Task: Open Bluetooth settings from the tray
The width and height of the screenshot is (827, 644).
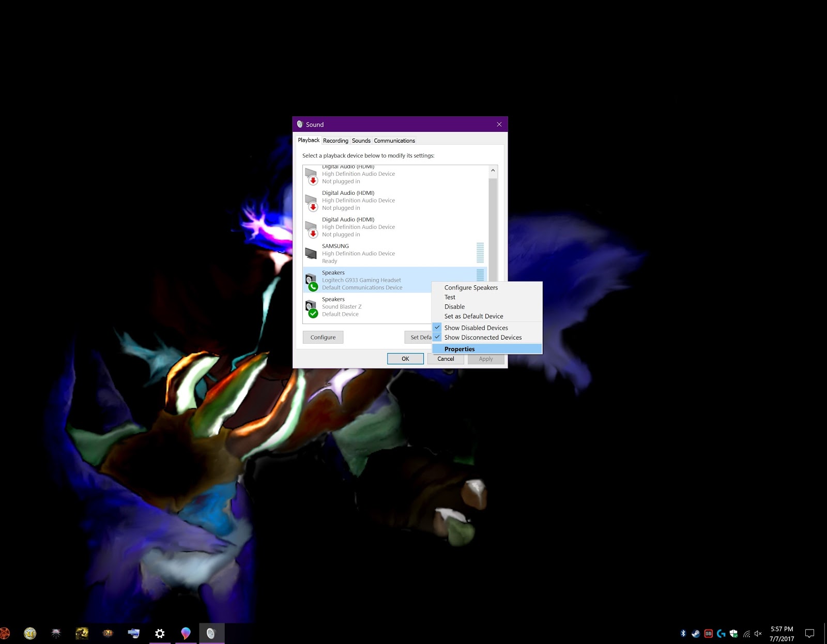Action: pos(683,633)
